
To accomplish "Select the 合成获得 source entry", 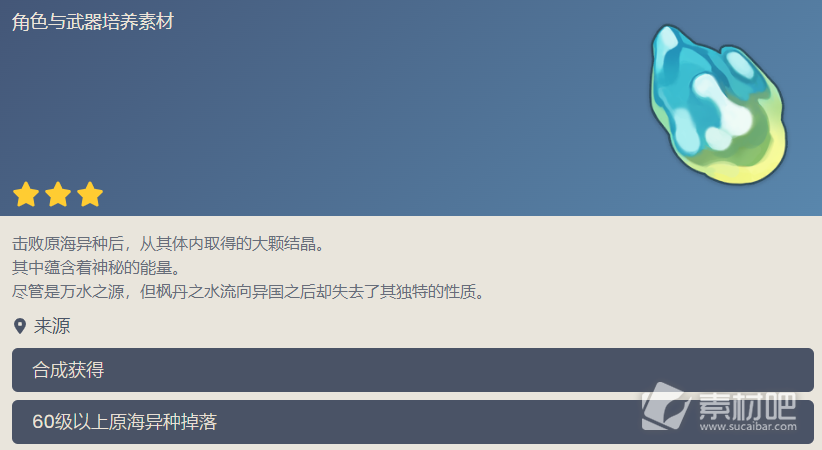I will click(x=413, y=370).
